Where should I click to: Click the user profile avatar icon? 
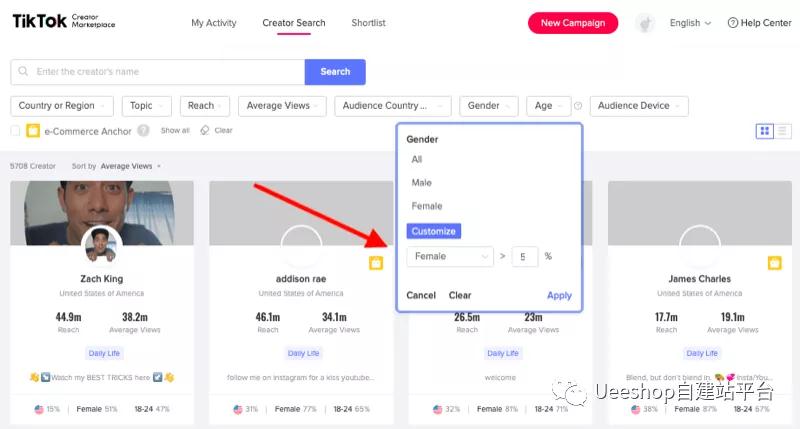pyautogui.click(x=645, y=23)
